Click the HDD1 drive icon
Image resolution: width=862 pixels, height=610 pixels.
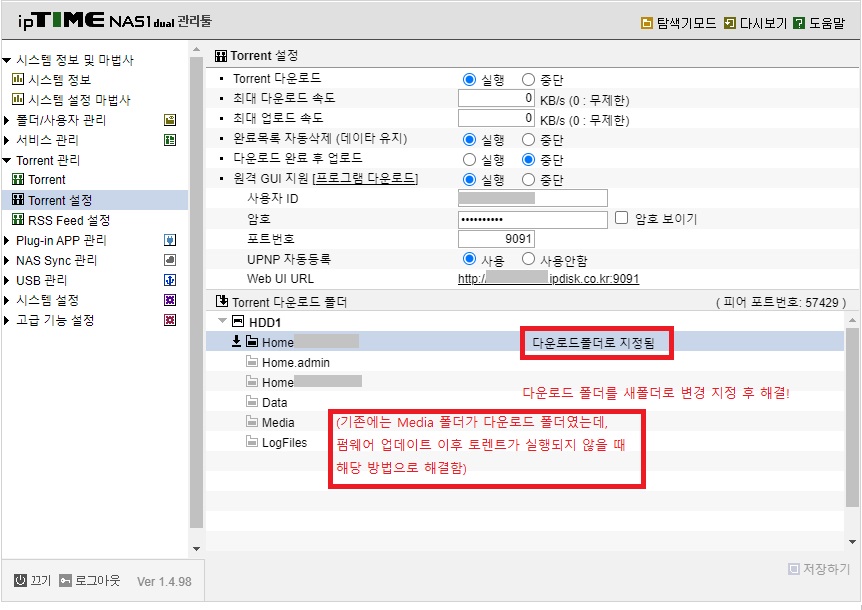pos(237,321)
